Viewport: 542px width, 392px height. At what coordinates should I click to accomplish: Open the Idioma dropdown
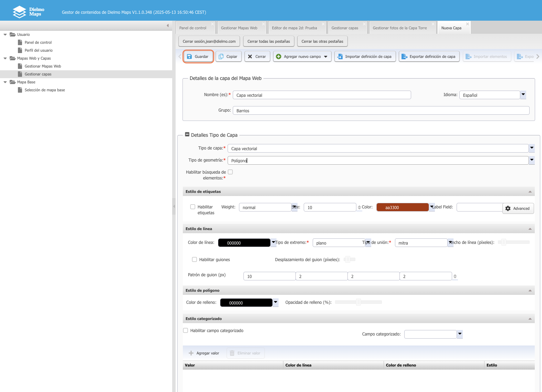tap(523, 95)
